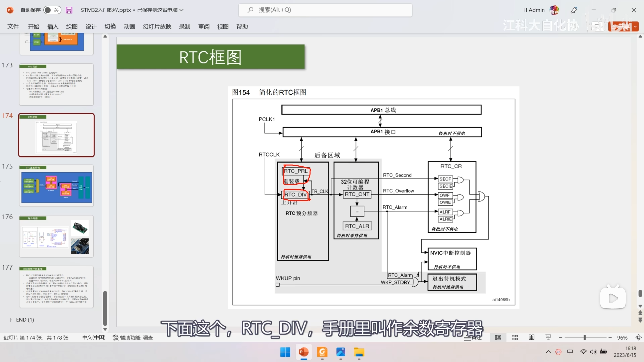Click Fit slide to window icon
The image size is (644, 362).
[638, 338]
